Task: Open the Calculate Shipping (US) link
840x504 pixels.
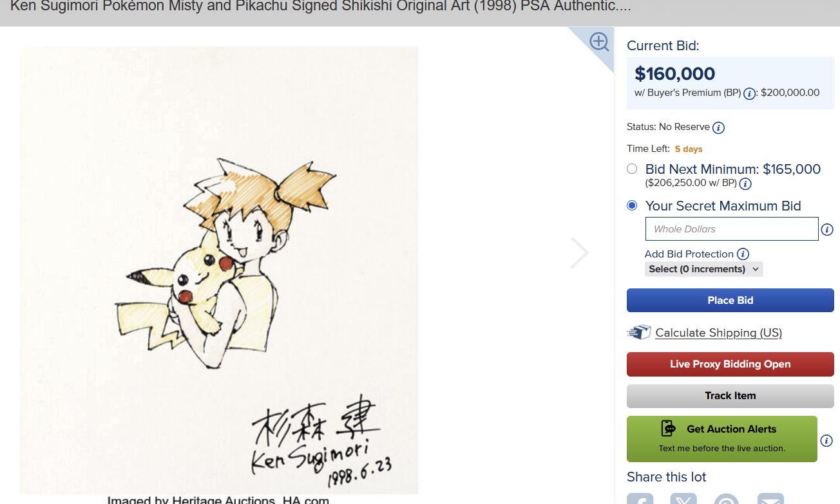Action: pyautogui.click(x=718, y=333)
